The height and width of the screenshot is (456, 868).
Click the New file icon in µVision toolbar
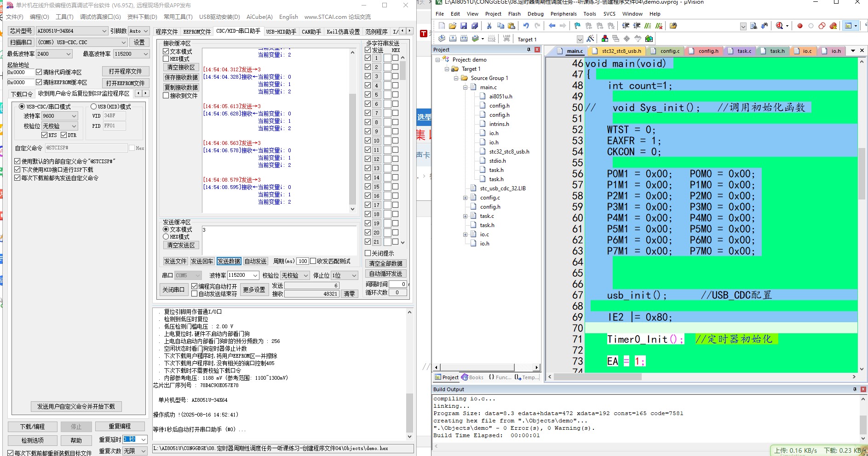coord(442,26)
